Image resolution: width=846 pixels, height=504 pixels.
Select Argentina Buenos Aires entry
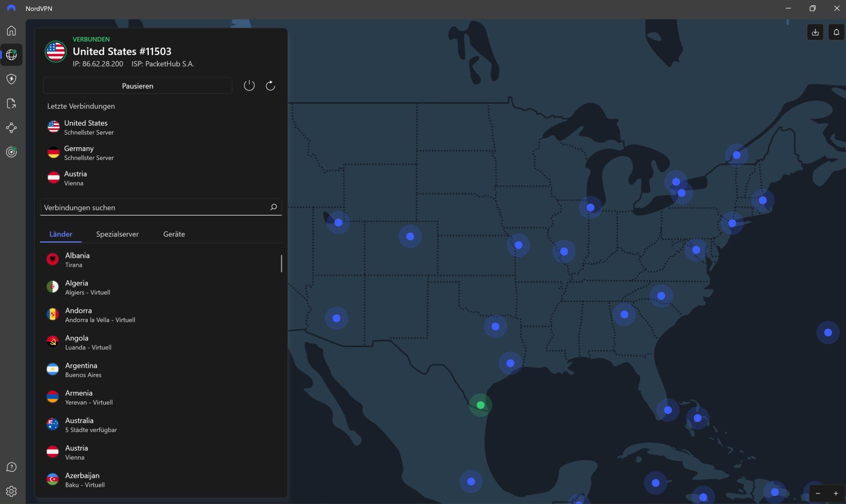tap(161, 370)
